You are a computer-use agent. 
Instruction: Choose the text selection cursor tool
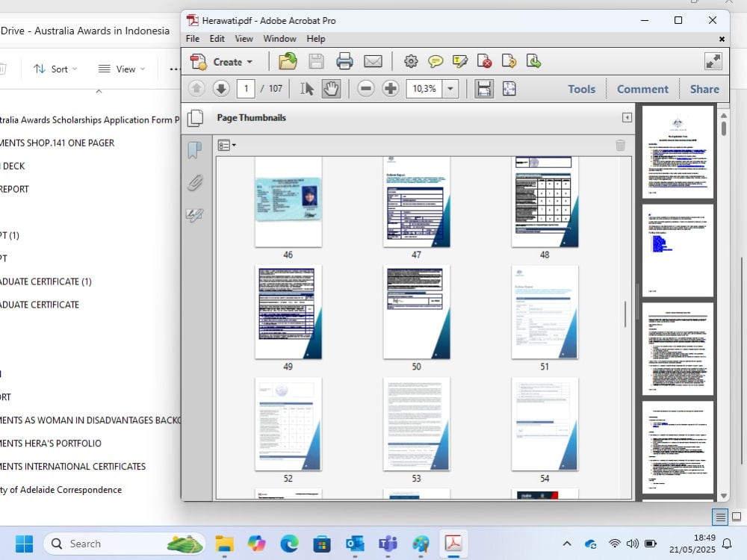point(307,89)
